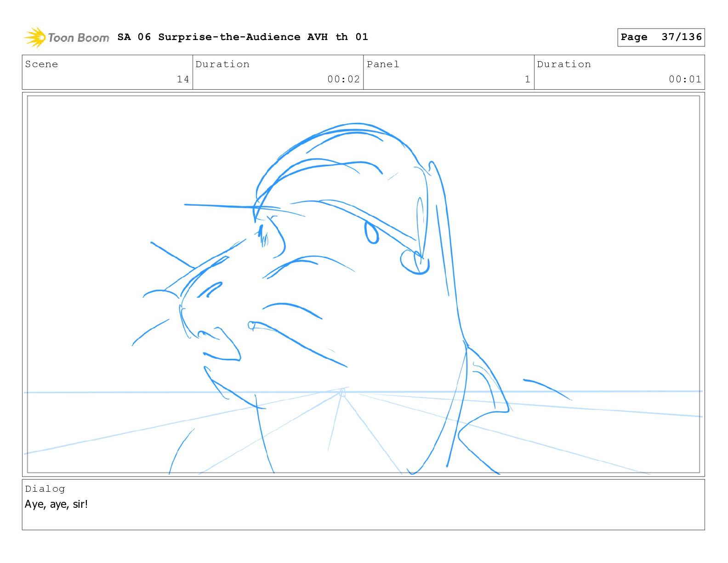The image size is (728, 563).
Task: Select the panel number 1
Action: pyautogui.click(x=528, y=79)
